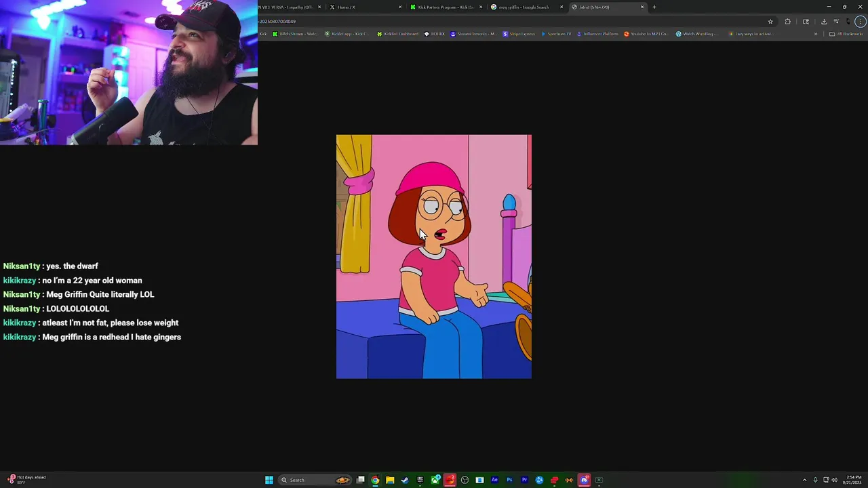868x488 pixels.
Task: Open the volume tray icon
Action: click(834, 480)
